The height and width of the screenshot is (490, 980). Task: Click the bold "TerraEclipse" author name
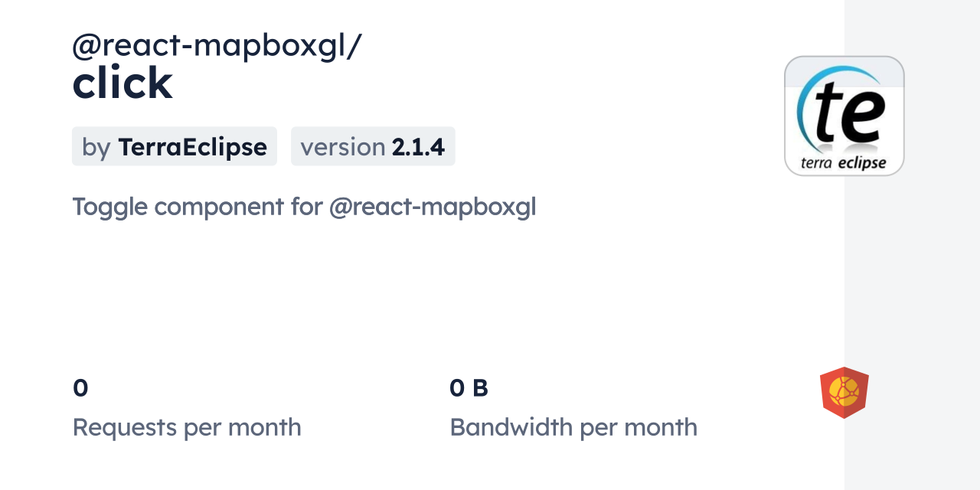pos(192,146)
